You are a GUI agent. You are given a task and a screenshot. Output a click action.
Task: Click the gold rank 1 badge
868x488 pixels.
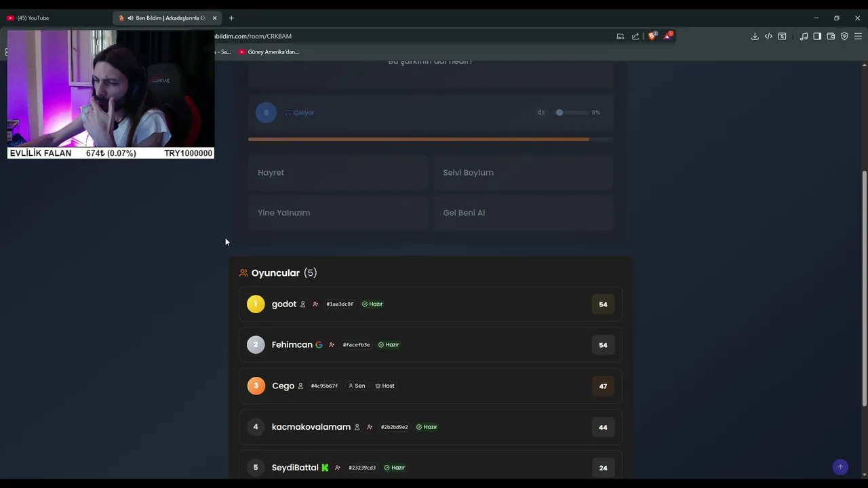click(x=256, y=304)
